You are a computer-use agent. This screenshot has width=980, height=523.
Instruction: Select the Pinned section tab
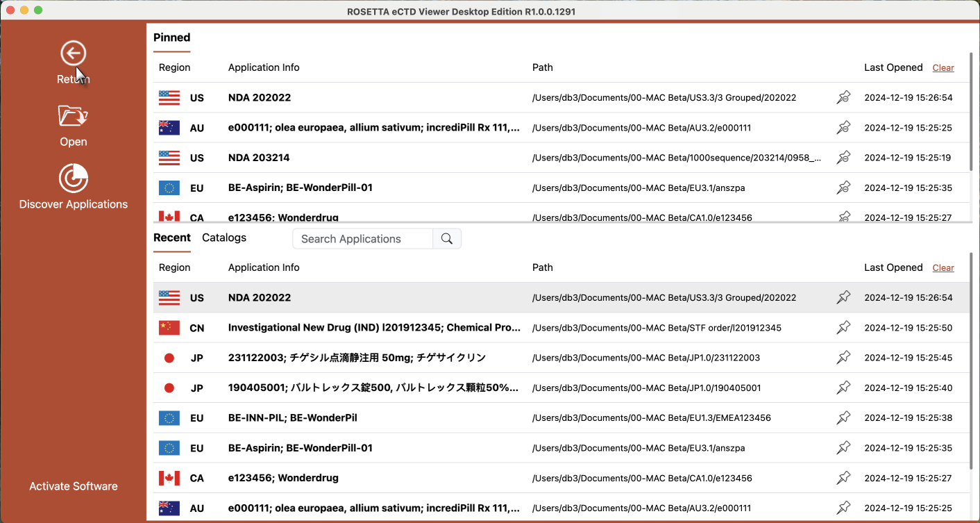tap(171, 38)
